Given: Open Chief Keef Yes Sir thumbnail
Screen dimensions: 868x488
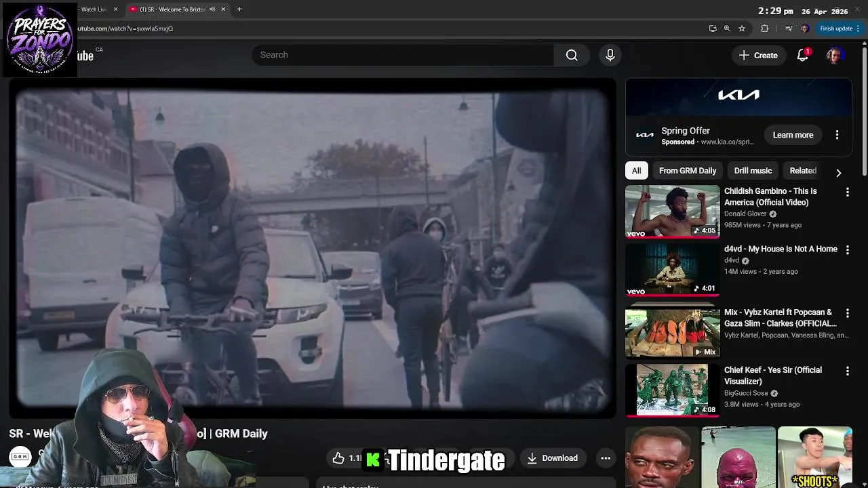Looking at the screenshot, I should 672,390.
